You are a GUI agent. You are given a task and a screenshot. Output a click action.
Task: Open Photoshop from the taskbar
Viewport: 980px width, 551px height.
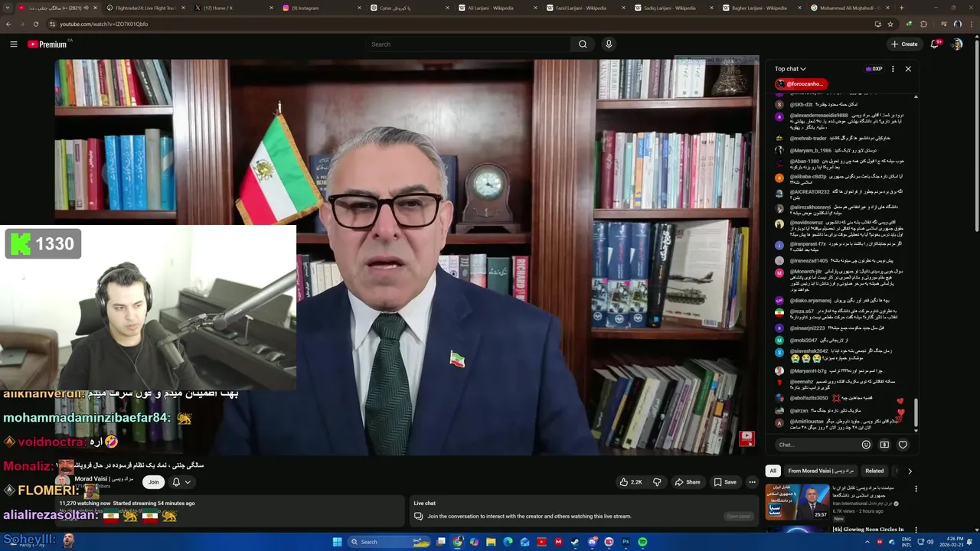[626, 542]
